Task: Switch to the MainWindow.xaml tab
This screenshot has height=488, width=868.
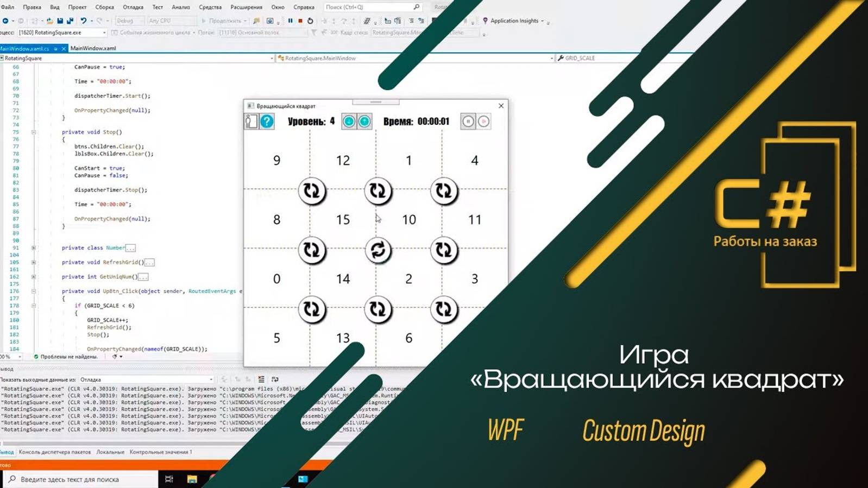Action: [x=93, y=48]
